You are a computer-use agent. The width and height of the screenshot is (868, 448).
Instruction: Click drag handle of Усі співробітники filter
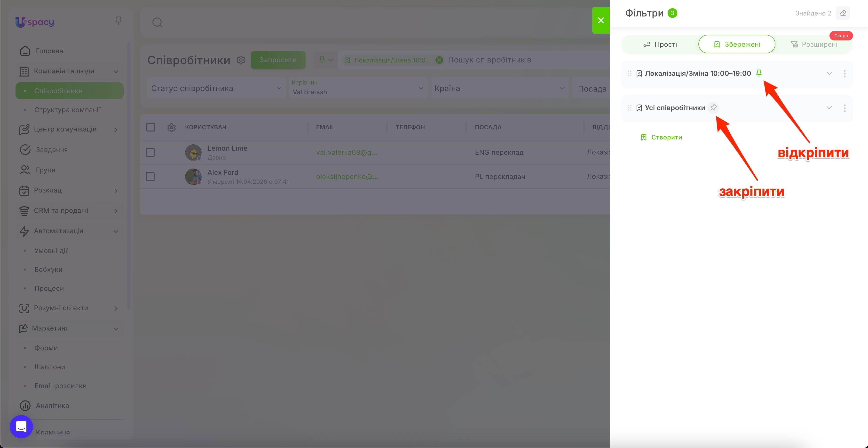click(629, 108)
